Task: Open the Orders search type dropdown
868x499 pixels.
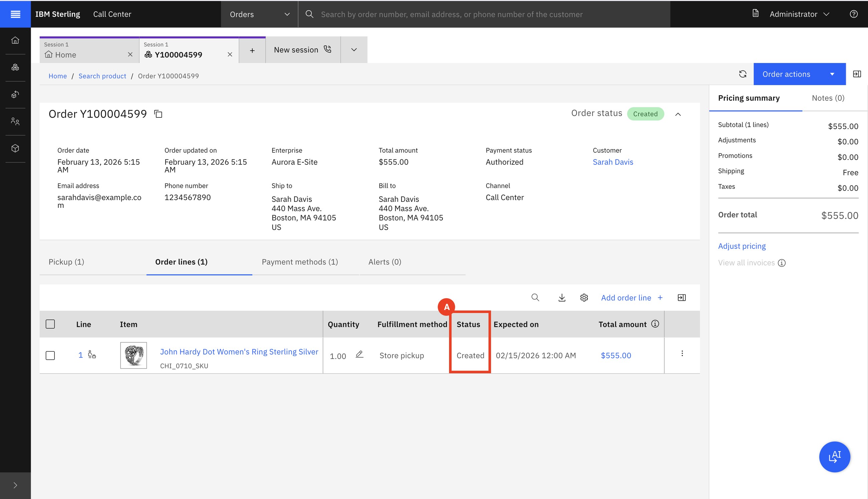Action: point(260,14)
